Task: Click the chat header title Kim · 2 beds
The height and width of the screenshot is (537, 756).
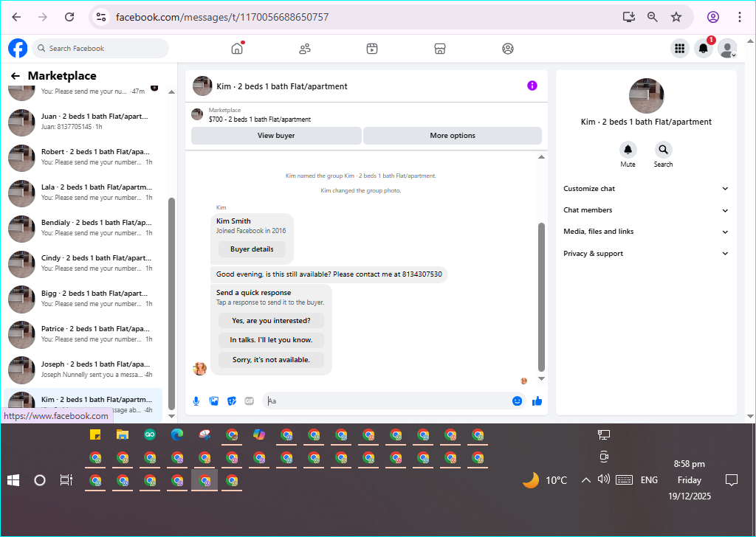Action: [281, 87]
